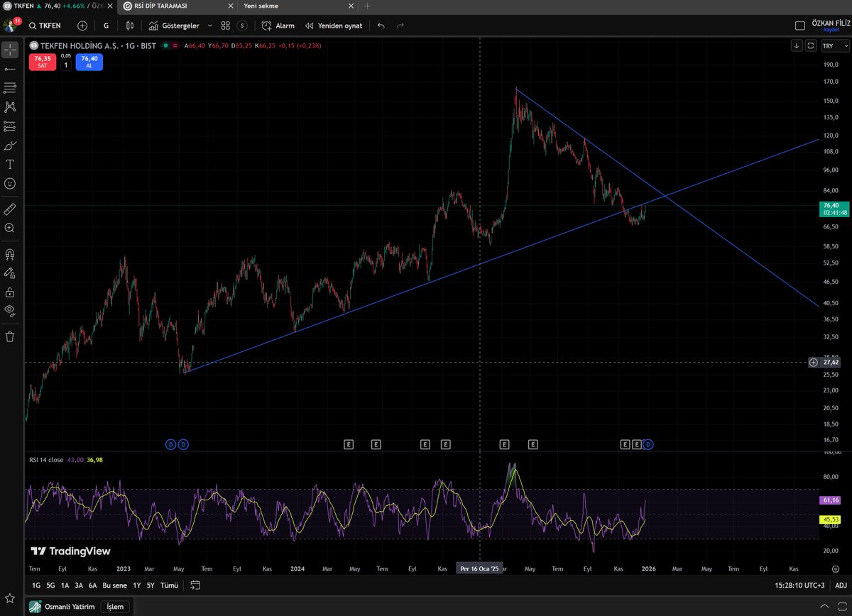Click the blue 76,40 AL buy button
The height and width of the screenshot is (616, 852).
(x=89, y=62)
